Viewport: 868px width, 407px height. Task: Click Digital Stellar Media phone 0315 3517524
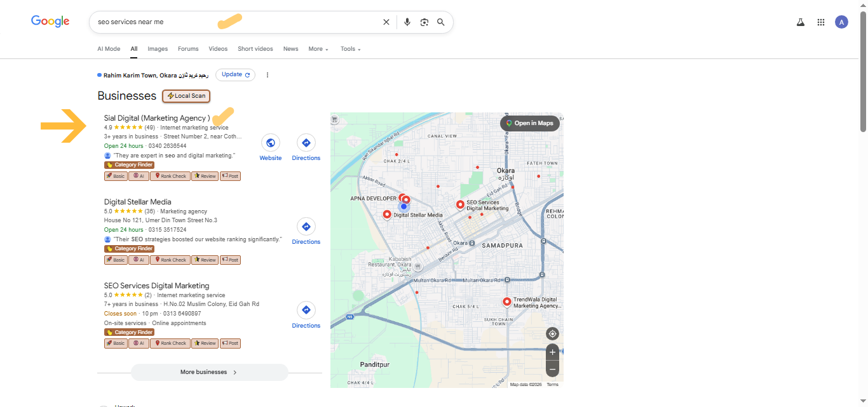point(167,230)
